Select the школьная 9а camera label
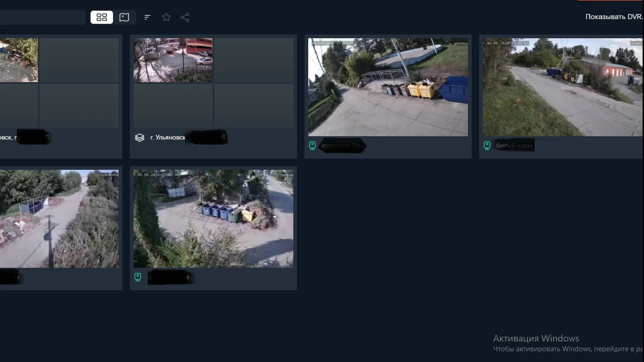This screenshot has width=644, height=362. tap(342, 146)
